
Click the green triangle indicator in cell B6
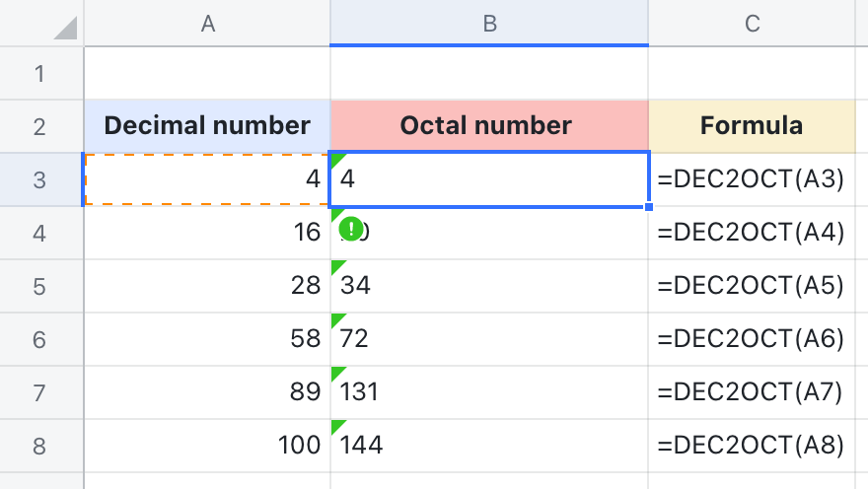click(336, 318)
